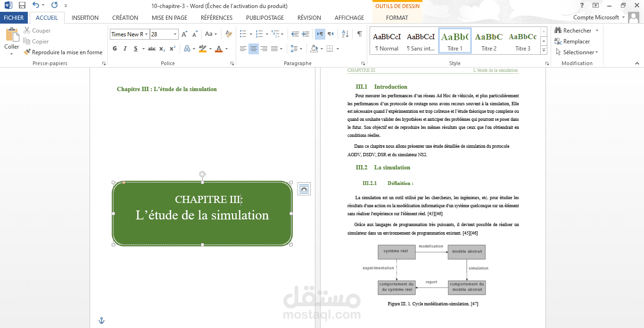Screen dimensions: 644x328
Task: Align text to the right
Action: tap(264, 49)
